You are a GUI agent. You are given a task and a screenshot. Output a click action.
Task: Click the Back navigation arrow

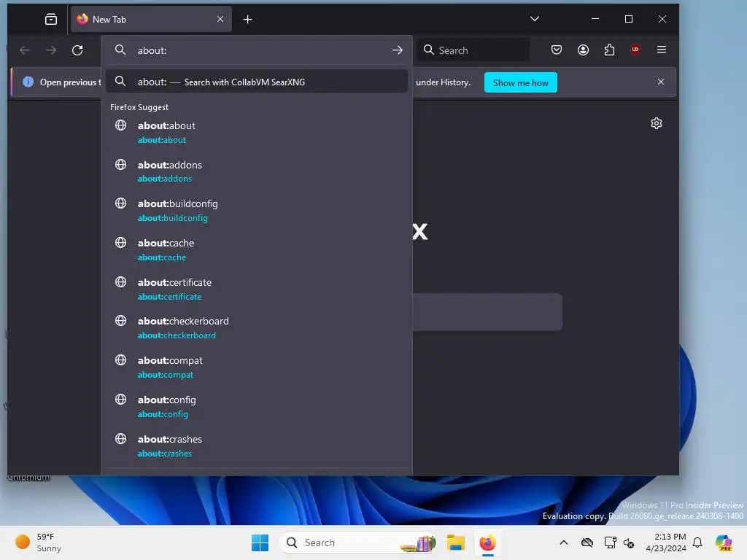tap(25, 50)
